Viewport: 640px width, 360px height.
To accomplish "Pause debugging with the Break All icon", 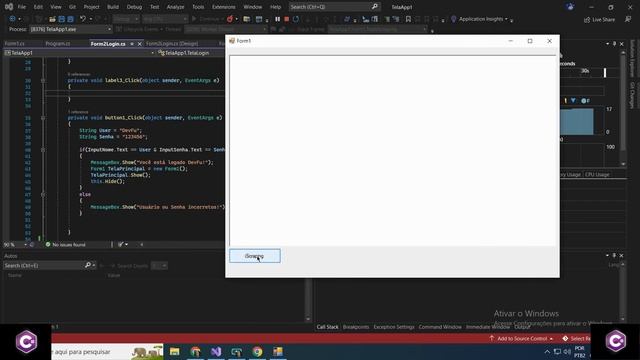I will (x=278, y=19).
